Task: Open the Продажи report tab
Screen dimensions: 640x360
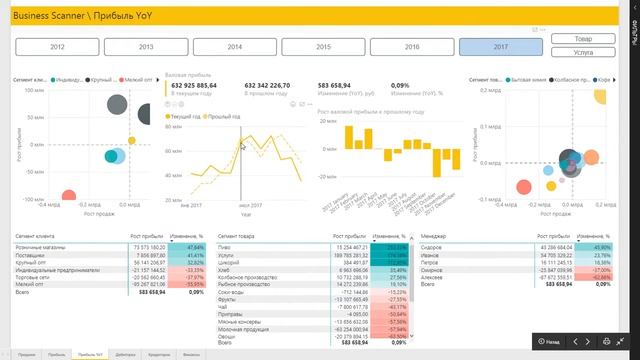Action: pyautogui.click(x=27, y=355)
